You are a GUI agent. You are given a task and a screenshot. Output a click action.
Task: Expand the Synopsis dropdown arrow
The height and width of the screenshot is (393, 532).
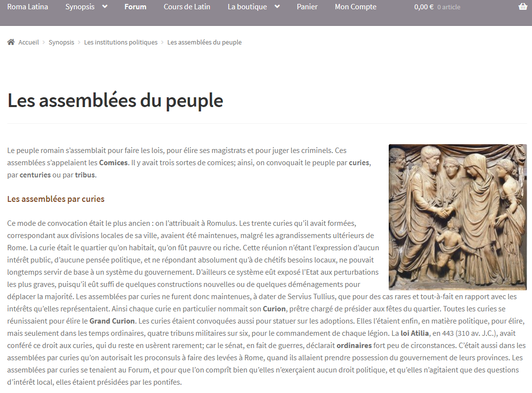(x=105, y=7)
